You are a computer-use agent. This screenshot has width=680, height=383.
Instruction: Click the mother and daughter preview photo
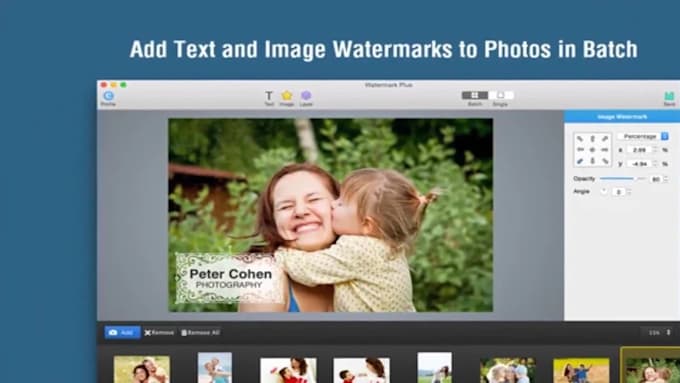[330, 215]
